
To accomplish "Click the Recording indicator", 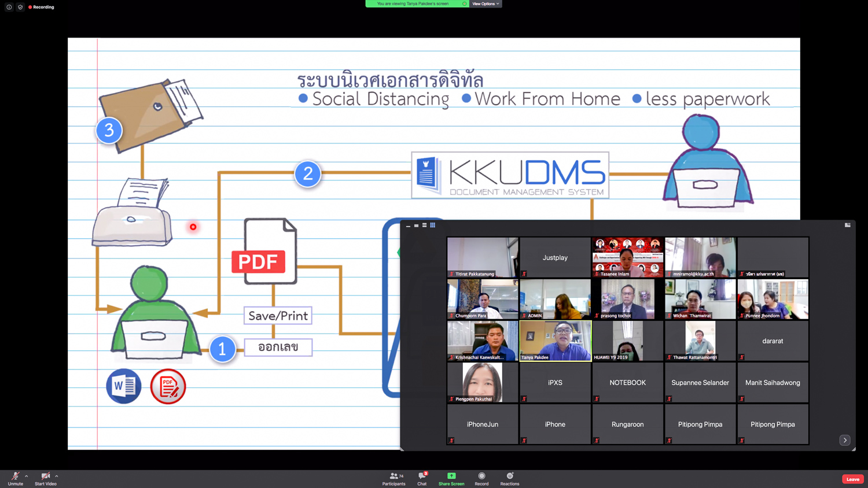I will [x=41, y=7].
